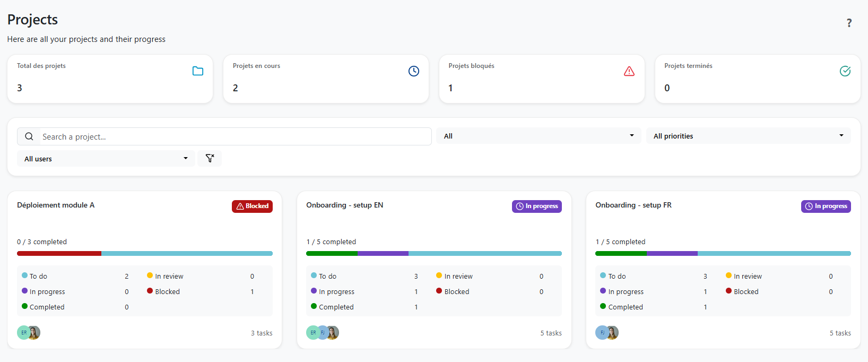Screen dimensions: 868x362
Task: Click the FJ avatar on Onboarding - setup FR
Action: [x=602, y=333]
